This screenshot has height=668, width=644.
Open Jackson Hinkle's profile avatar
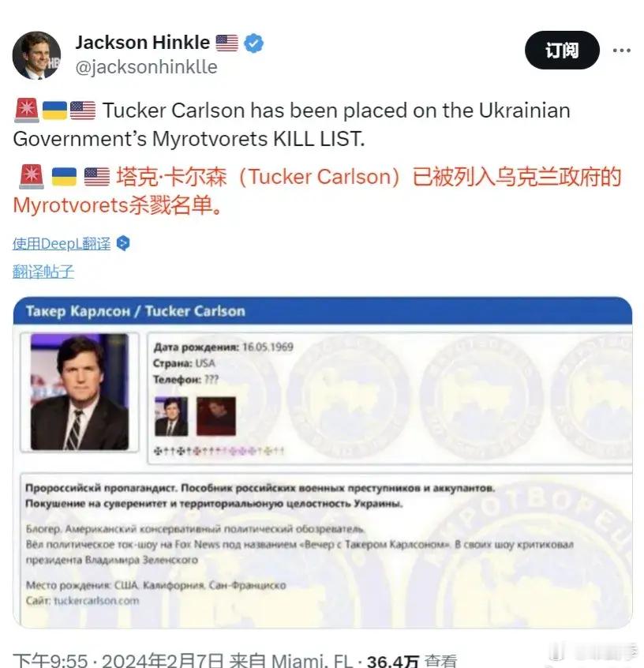pos(36,55)
